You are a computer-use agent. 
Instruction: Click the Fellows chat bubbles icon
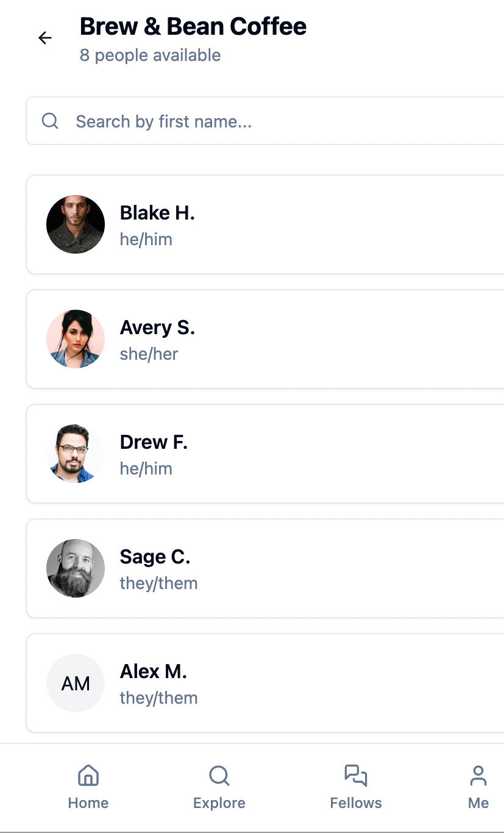(356, 776)
